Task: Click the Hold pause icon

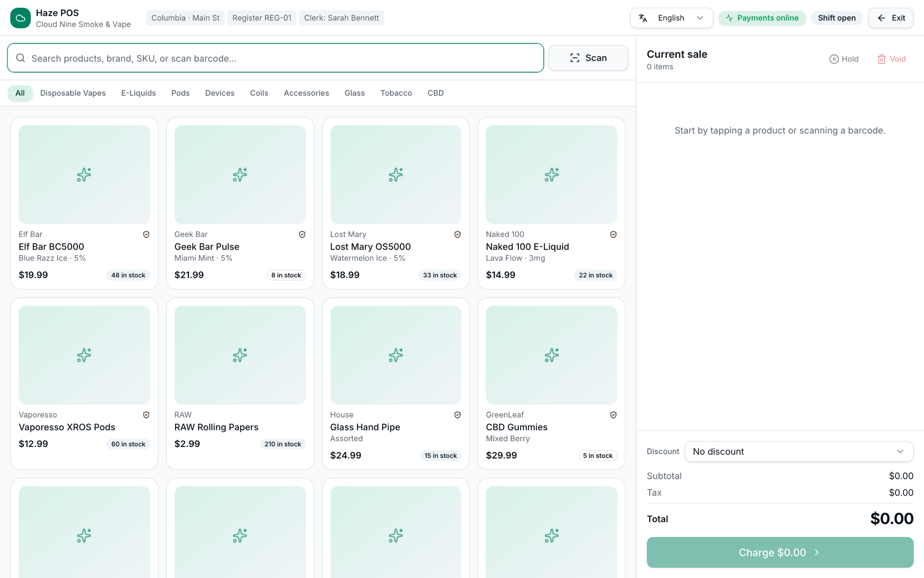Action: 834,59
